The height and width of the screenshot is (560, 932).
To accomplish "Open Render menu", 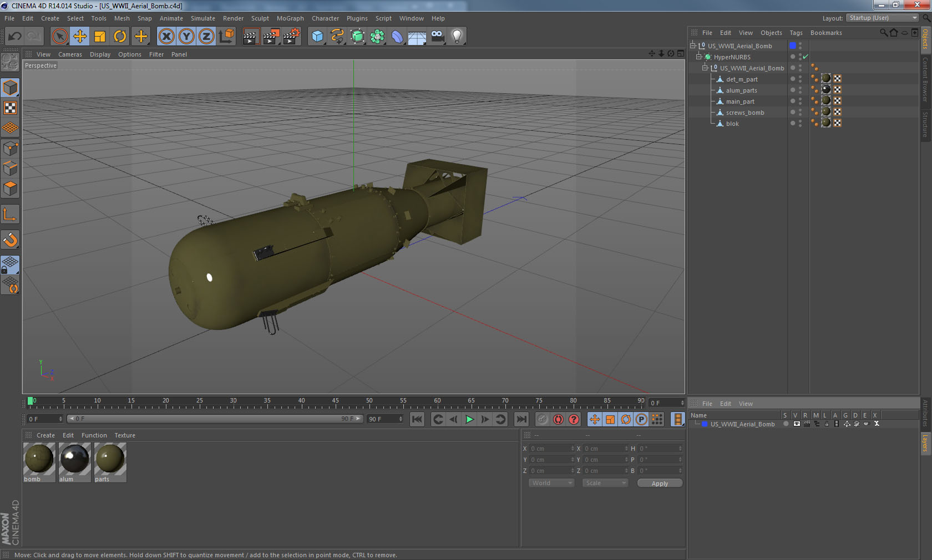I will click(x=233, y=18).
